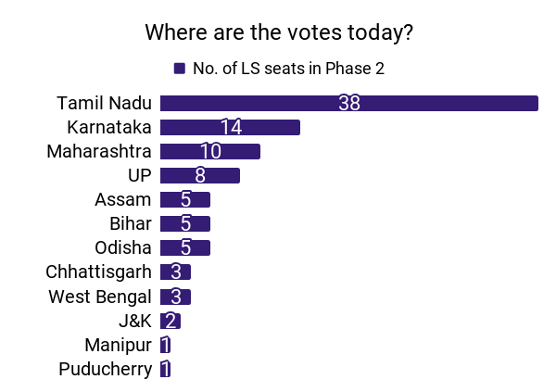This screenshot has width=556, height=392.
Task: Click the 'Puducherry' axis label
Action: 105,369
